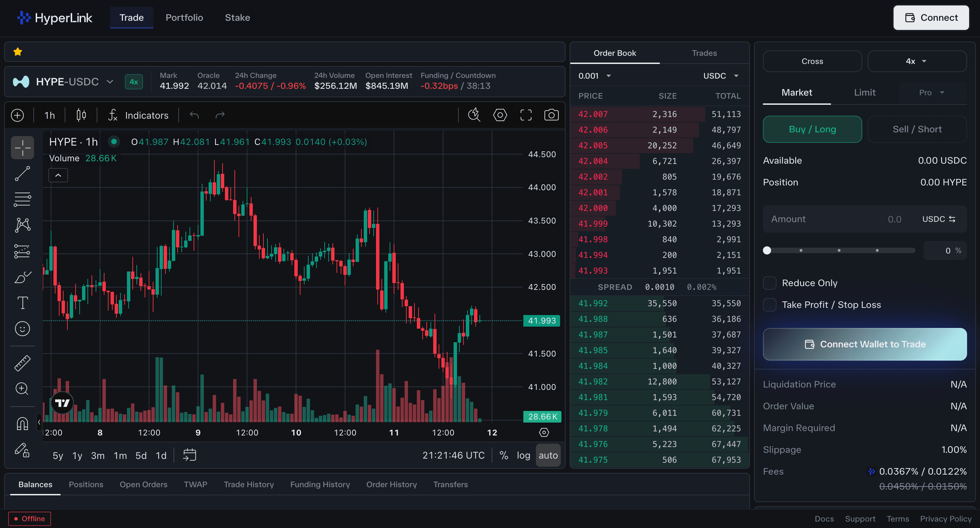Open the 1h timeframe selector
980x528 pixels.
49,115
